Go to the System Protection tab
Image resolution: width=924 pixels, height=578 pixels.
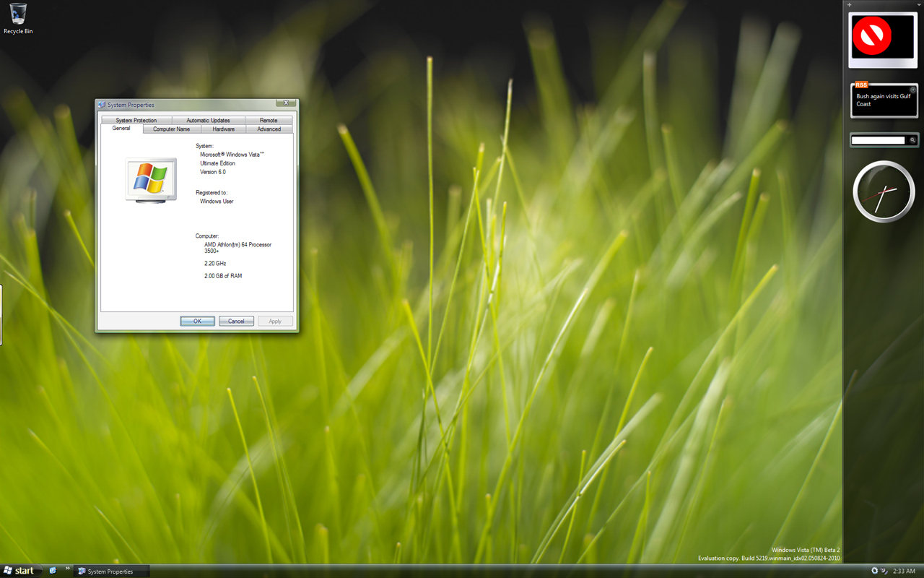click(x=136, y=120)
